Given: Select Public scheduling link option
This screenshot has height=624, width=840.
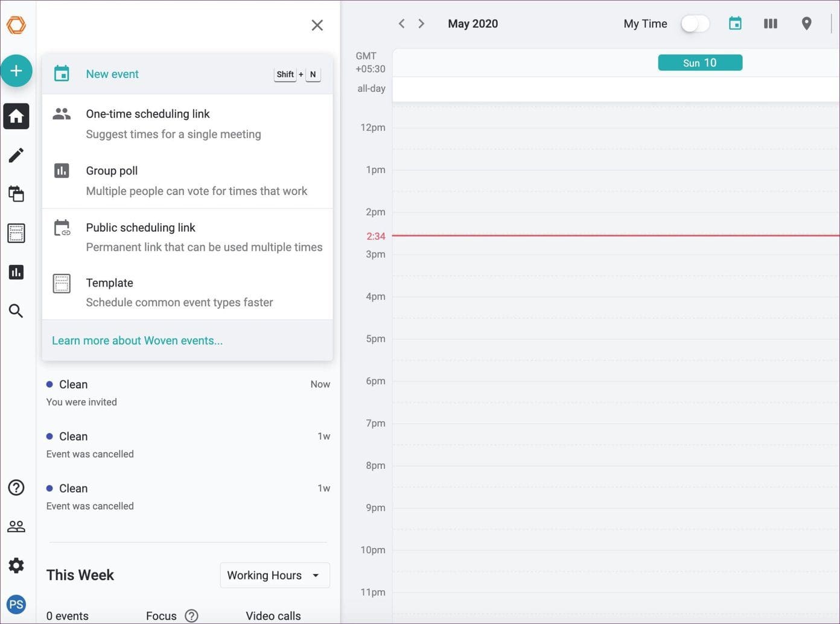Looking at the screenshot, I should 187,237.
